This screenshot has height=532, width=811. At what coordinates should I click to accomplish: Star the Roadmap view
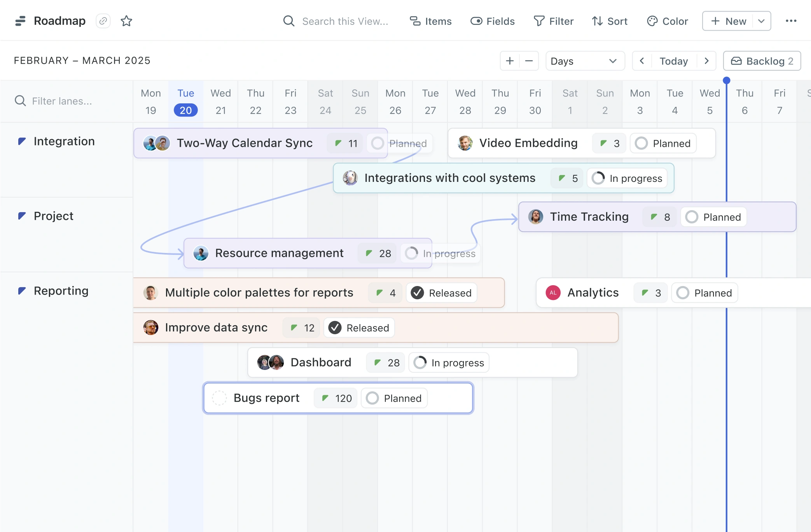[126, 21]
